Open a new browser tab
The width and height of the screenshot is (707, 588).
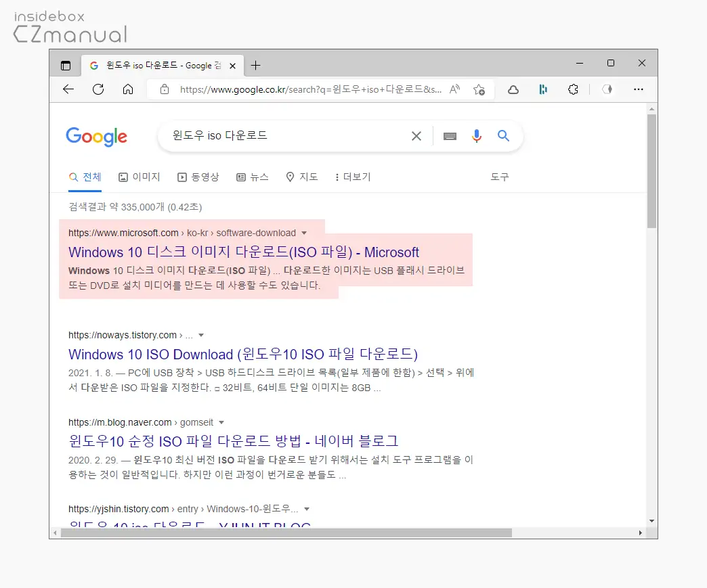click(256, 66)
